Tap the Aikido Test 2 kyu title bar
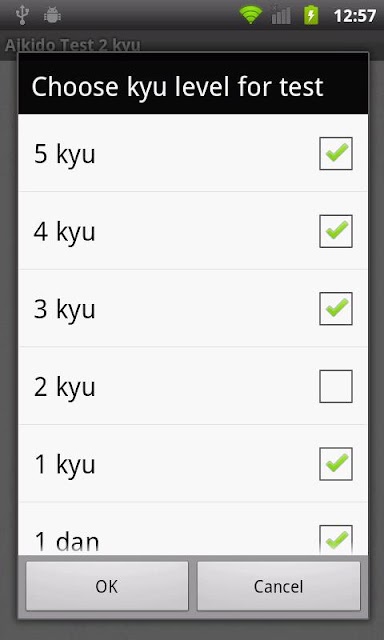 [72, 44]
